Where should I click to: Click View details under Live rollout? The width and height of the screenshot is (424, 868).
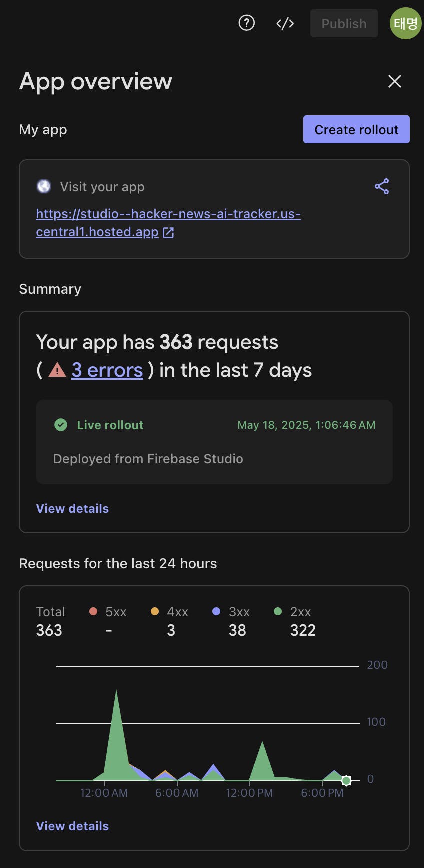click(72, 508)
